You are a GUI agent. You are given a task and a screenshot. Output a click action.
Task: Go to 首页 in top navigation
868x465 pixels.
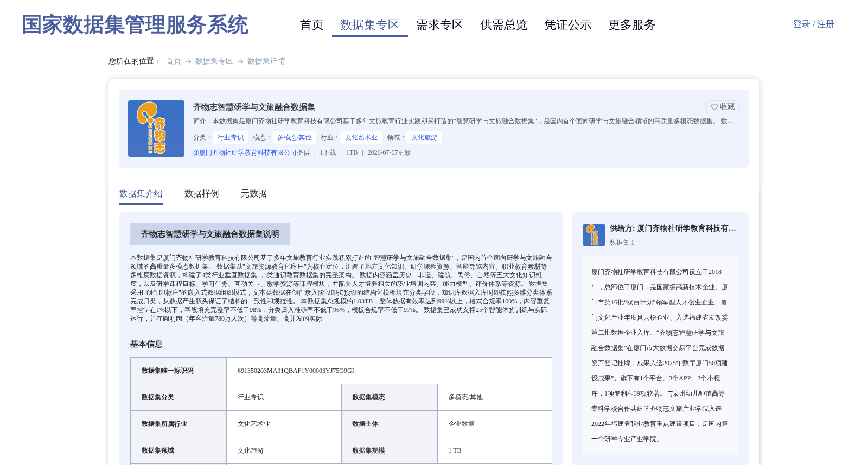point(312,25)
